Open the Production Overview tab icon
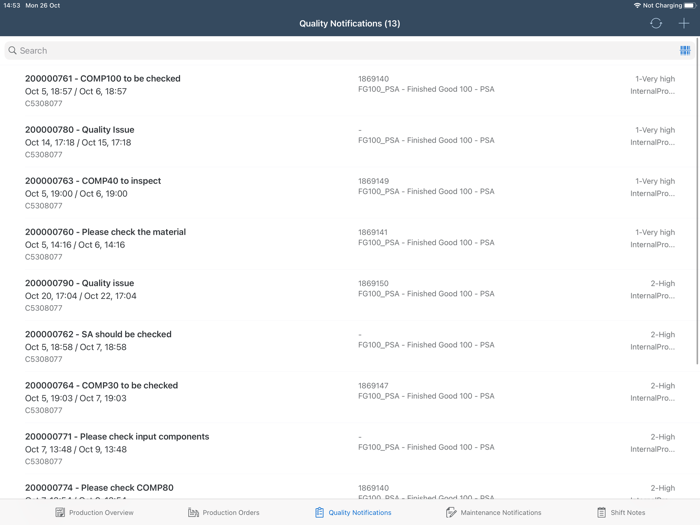 [x=60, y=512]
